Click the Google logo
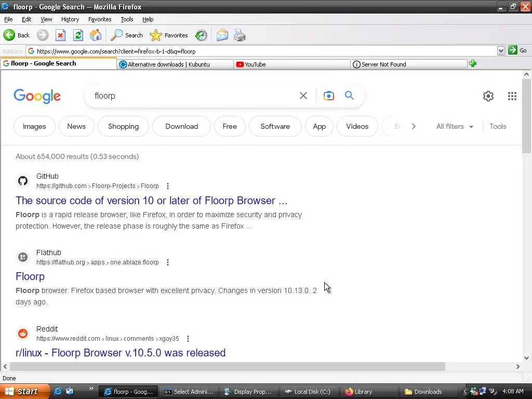 [x=37, y=96]
